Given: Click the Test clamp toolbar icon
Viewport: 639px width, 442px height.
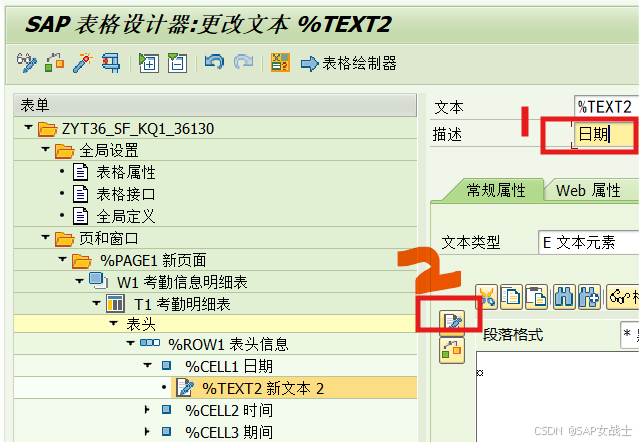Looking at the screenshot, I should tap(111, 63).
